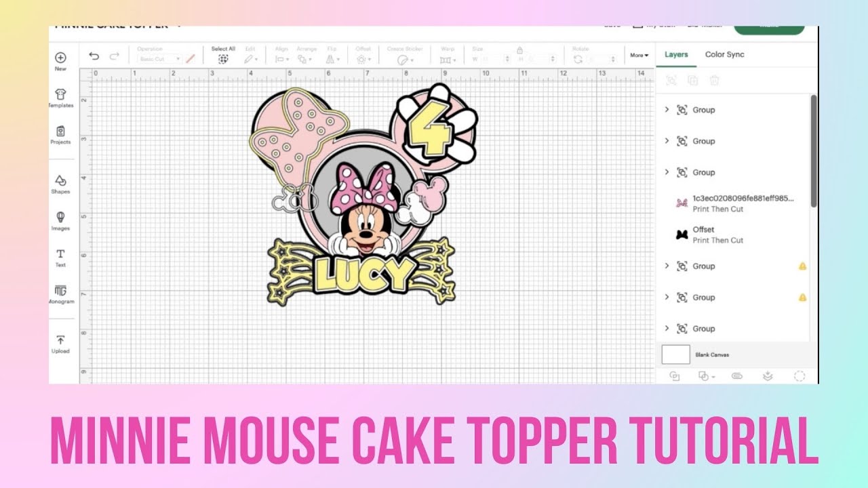
Task: Click the Layers panel vertical scrollbar
Action: (814, 150)
